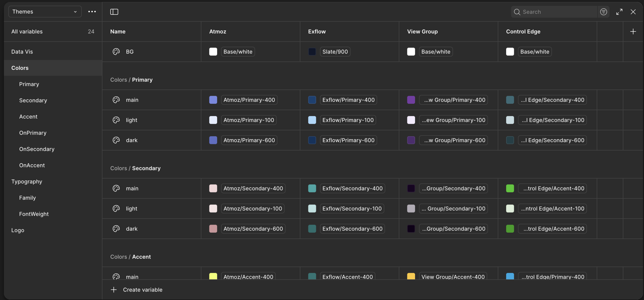The image size is (644, 300).
Task: Open the Themes collection dropdown
Action: [45, 12]
